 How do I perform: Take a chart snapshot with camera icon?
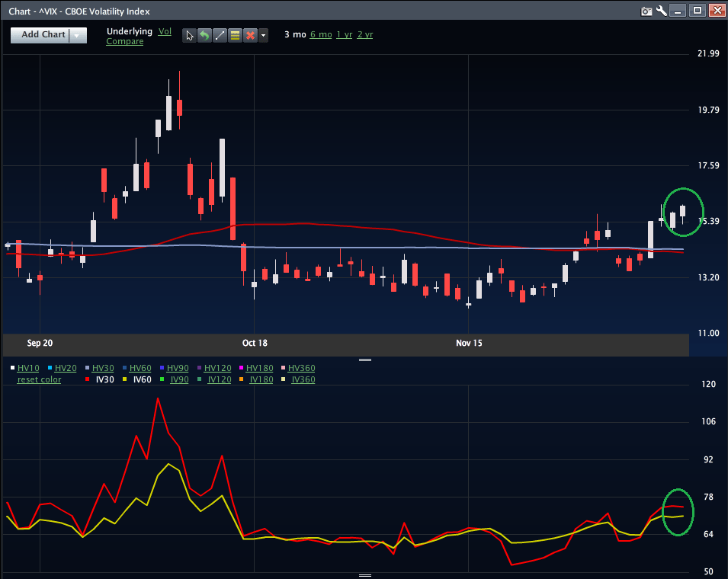pyautogui.click(x=646, y=11)
